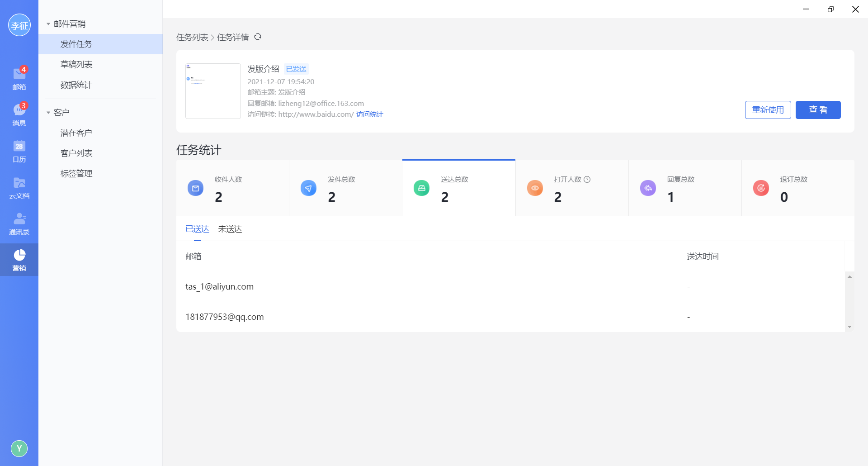Collapse the 邮件营销 section
Viewport: 868px width, 466px height.
[x=48, y=24]
